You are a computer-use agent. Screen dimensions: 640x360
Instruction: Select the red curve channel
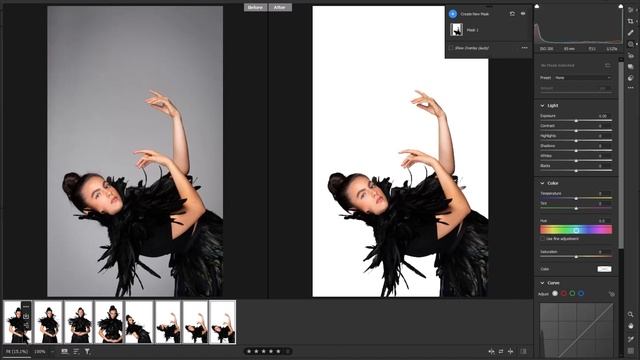click(x=564, y=293)
